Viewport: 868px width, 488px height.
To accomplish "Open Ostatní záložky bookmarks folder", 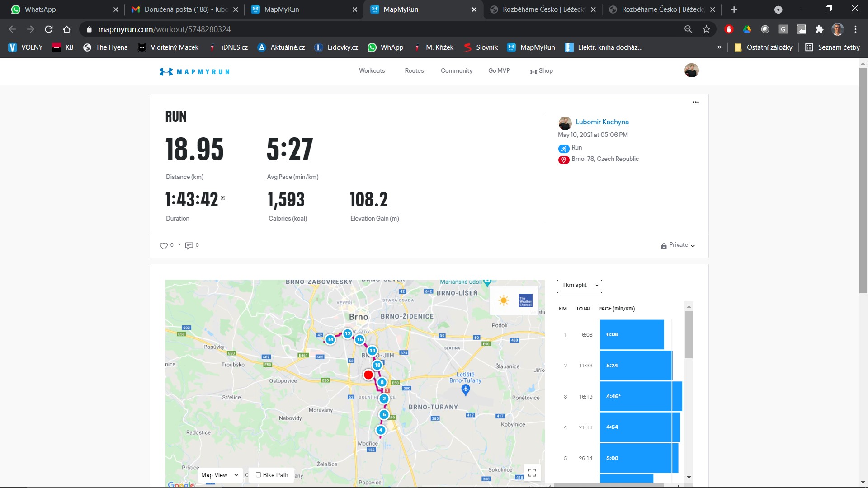I will coord(763,47).
